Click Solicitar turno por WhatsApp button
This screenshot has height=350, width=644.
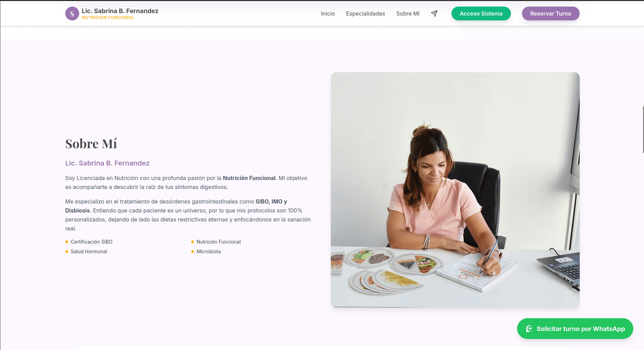(575, 329)
